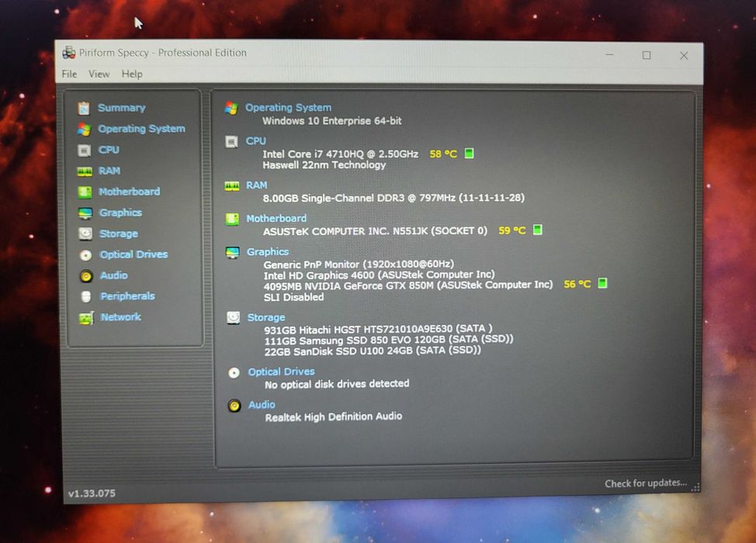Image resolution: width=756 pixels, height=543 pixels.
Task: Click the SLI Disabled text
Action: tap(293, 297)
